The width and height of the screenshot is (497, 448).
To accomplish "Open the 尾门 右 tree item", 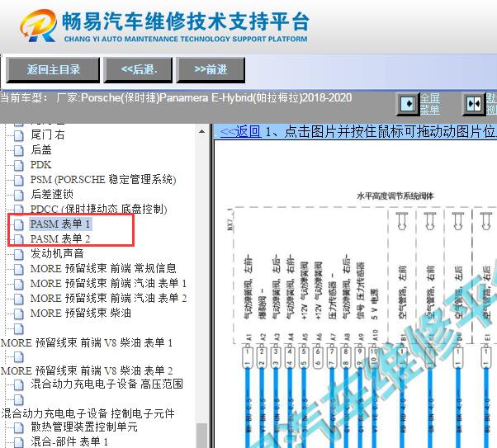I will click(x=48, y=134).
